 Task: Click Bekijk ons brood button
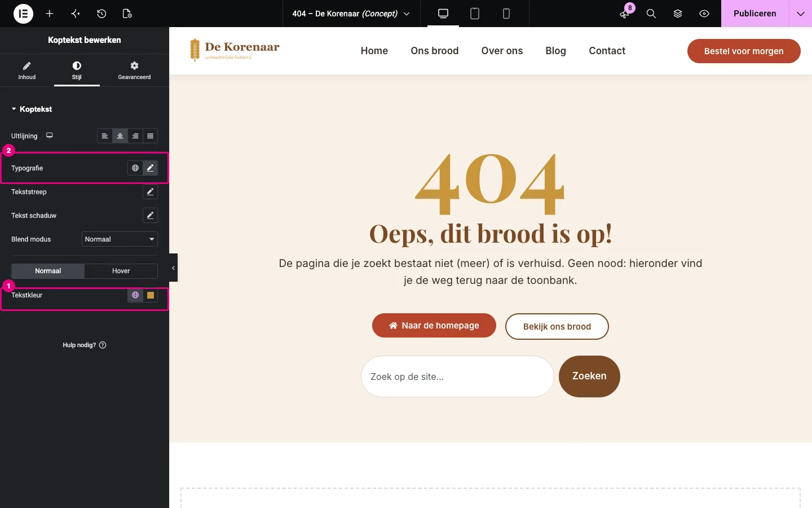pos(557,326)
